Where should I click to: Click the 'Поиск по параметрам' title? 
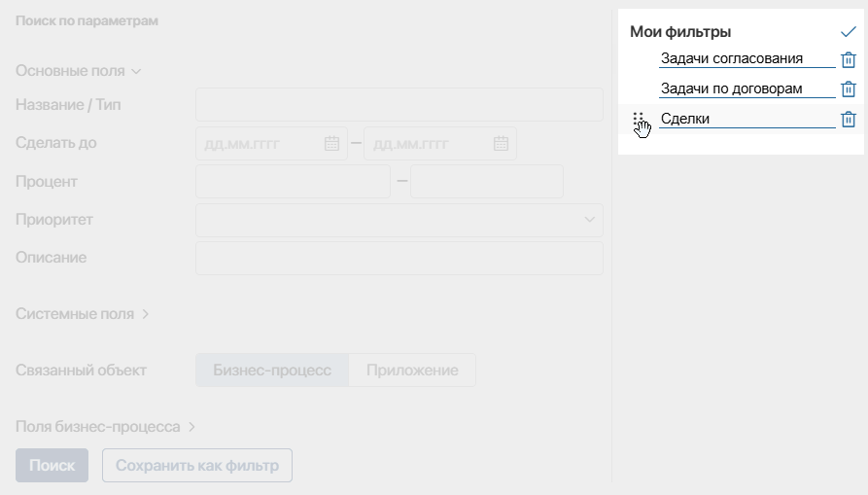87,21
